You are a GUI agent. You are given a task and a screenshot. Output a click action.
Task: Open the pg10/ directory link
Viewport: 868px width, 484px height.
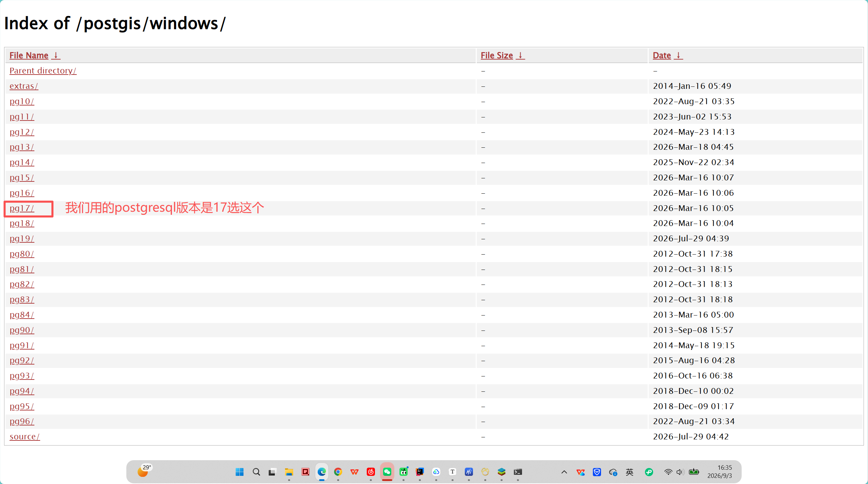tap(22, 101)
